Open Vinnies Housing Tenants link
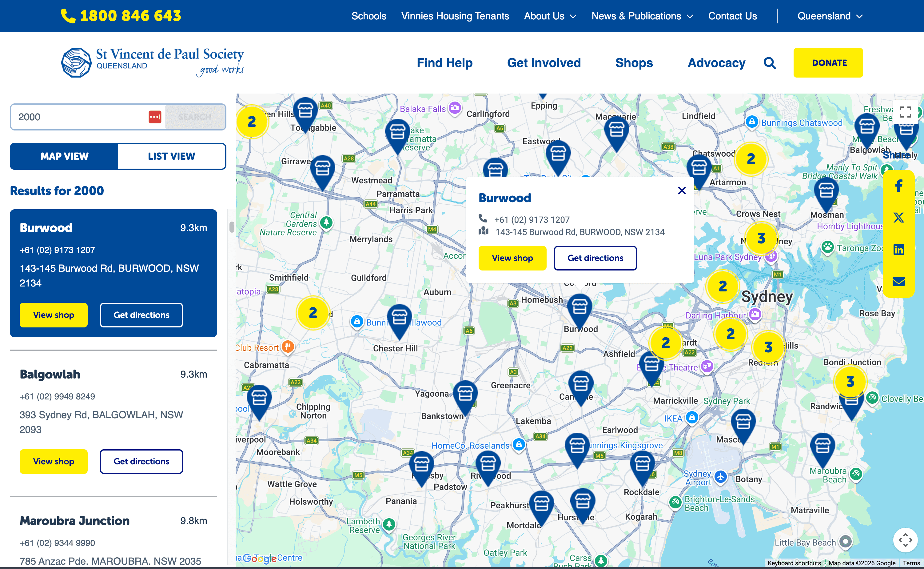The width and height of the screenshot is (924, 569). point(455,16)
